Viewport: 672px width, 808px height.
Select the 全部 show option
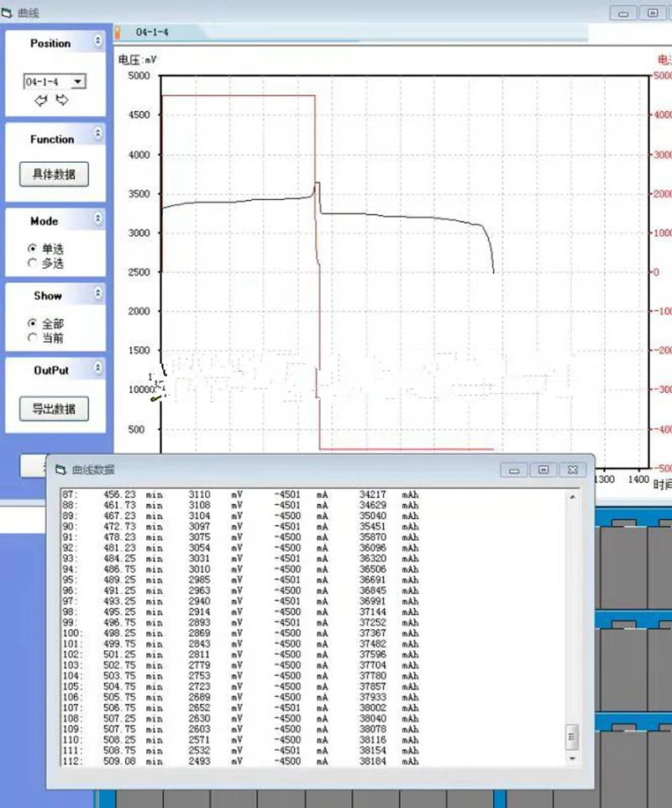click(x=33, y=323)
